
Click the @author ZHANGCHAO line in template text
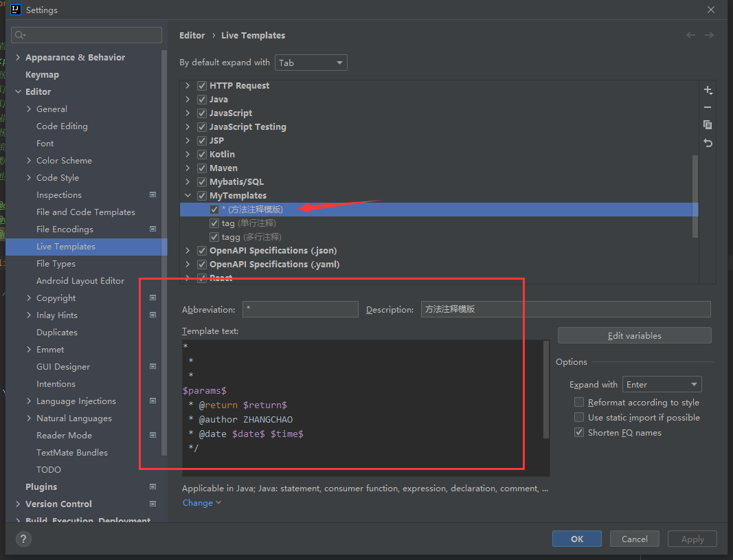tap(240, 420)
